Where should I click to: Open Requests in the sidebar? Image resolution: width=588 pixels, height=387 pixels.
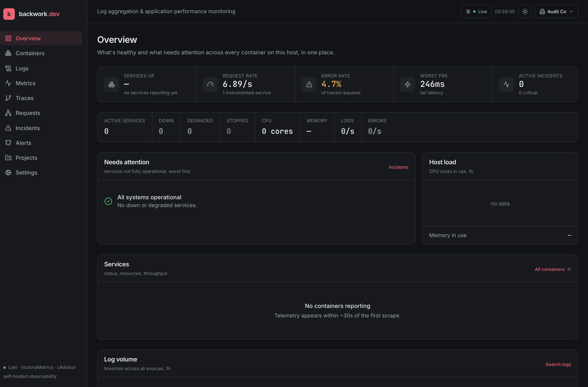pyautogui.click(x=41, y=113)
